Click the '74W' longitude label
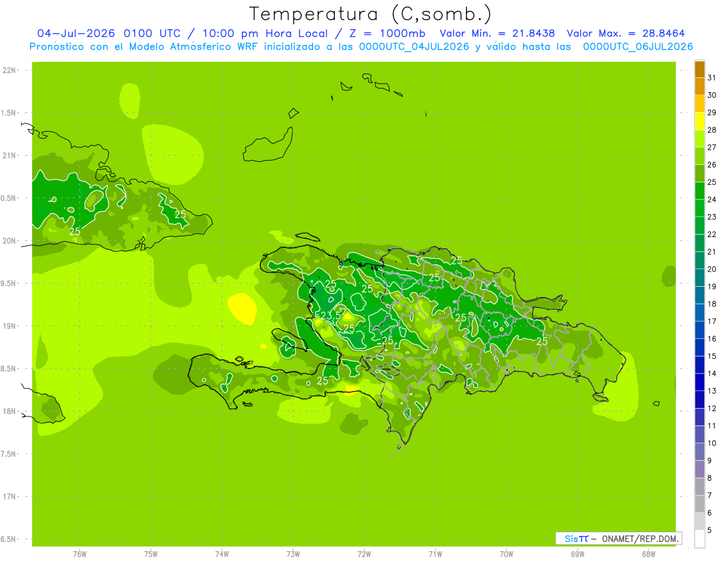 221,554
